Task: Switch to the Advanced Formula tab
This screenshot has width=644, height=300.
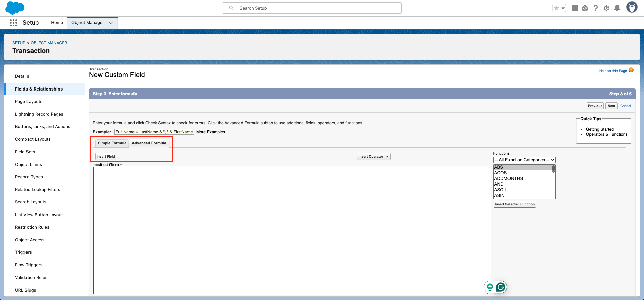Action: 149,143
